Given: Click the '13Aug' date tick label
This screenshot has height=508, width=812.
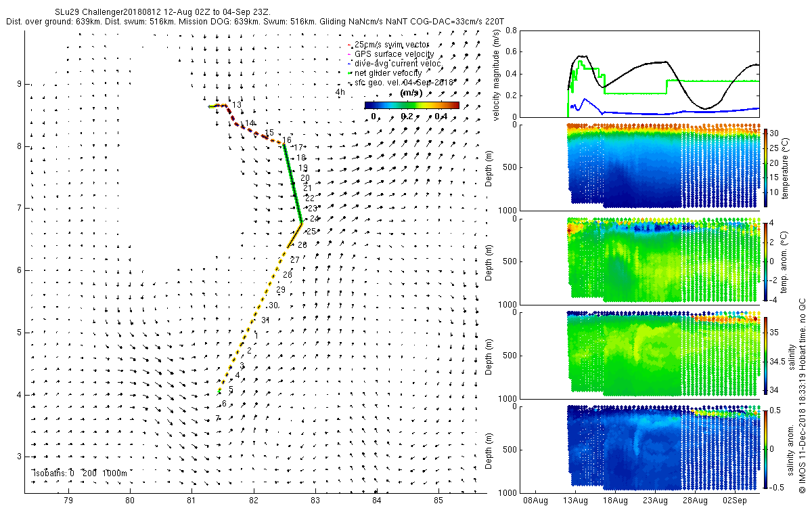Looking at the screenshot, I should (577, 501).
